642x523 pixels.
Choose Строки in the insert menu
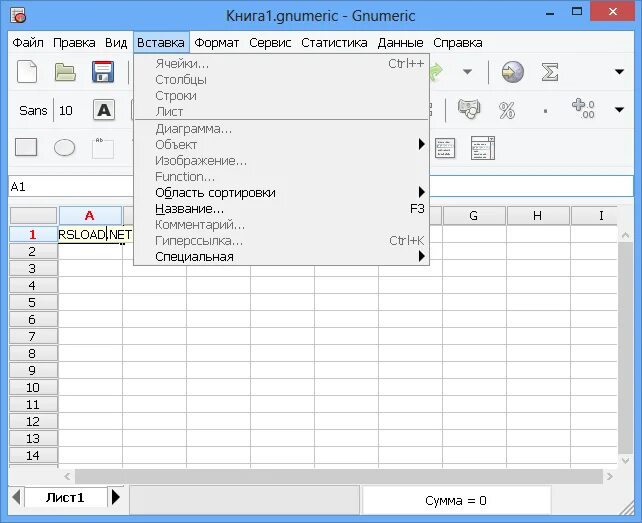pyautogui.click(x=281, y=96)
